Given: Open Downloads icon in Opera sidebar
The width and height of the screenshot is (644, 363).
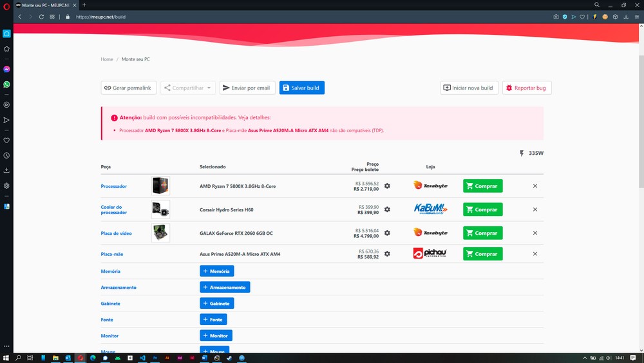Looking at the screenshot, I should click(6, 170).
